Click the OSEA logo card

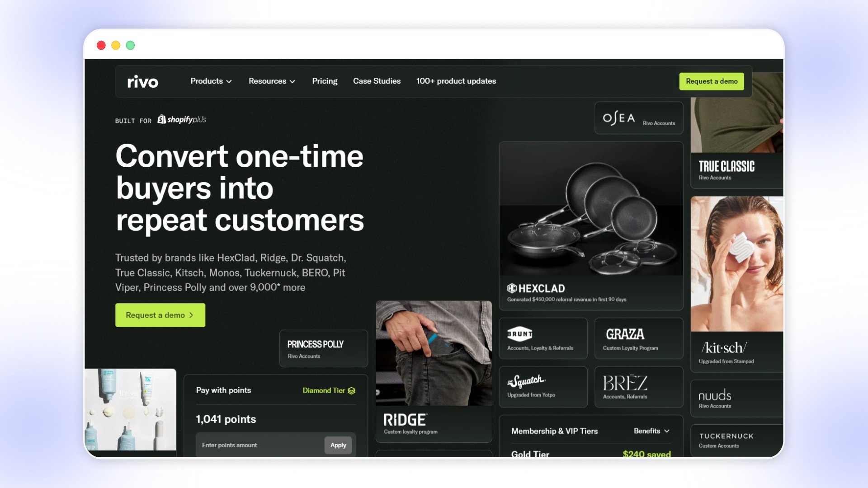tap(639, 118)
